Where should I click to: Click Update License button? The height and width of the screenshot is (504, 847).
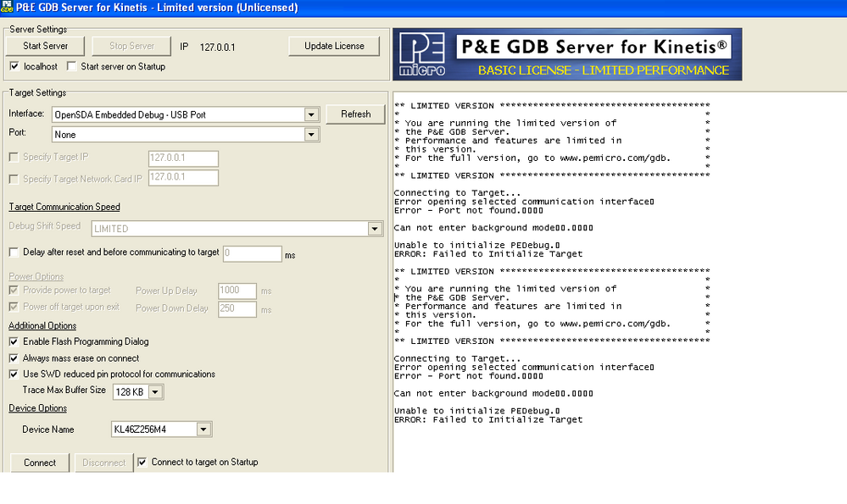[334, 46]
